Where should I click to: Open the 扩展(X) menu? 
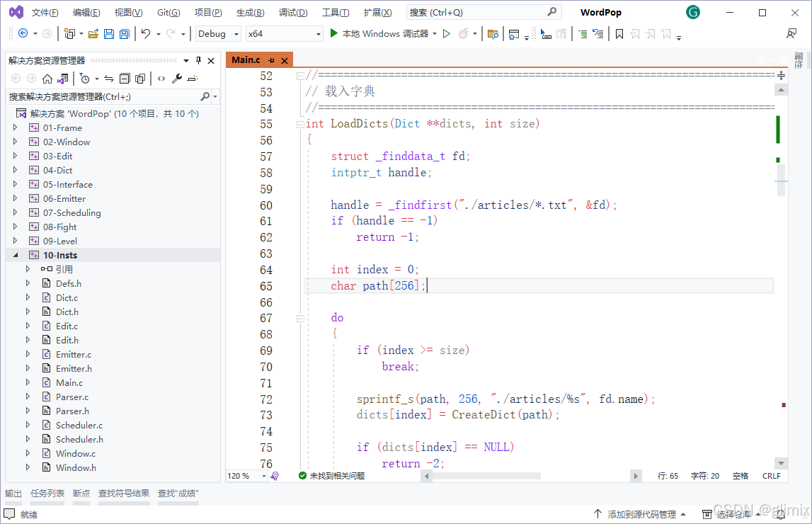pos(377,13)
